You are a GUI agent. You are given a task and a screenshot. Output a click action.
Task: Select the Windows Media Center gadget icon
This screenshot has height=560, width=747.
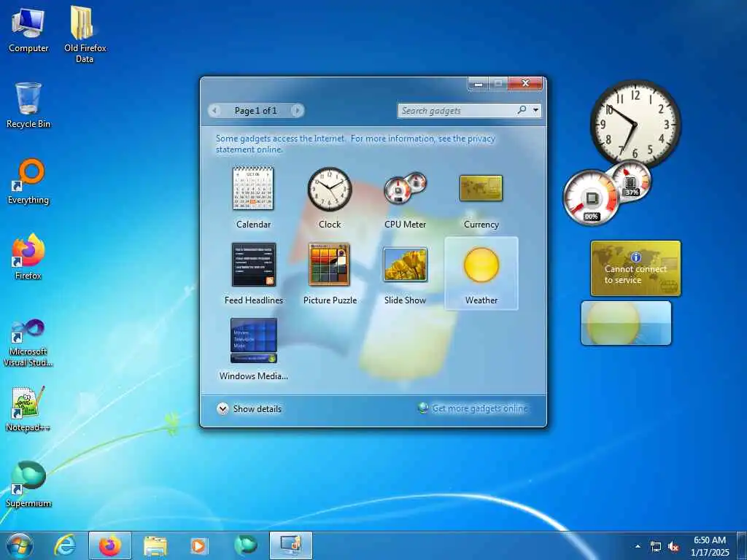[253, 341]
